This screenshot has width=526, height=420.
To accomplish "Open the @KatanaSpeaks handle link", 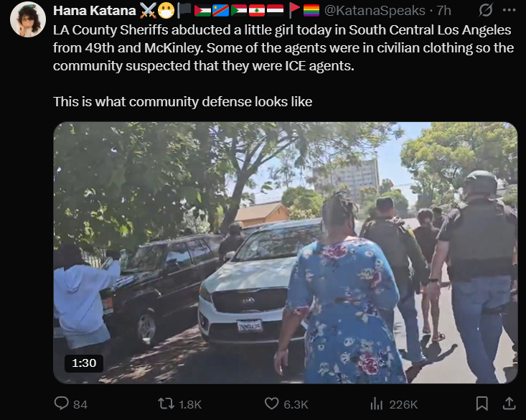I will tap(375, 11).
